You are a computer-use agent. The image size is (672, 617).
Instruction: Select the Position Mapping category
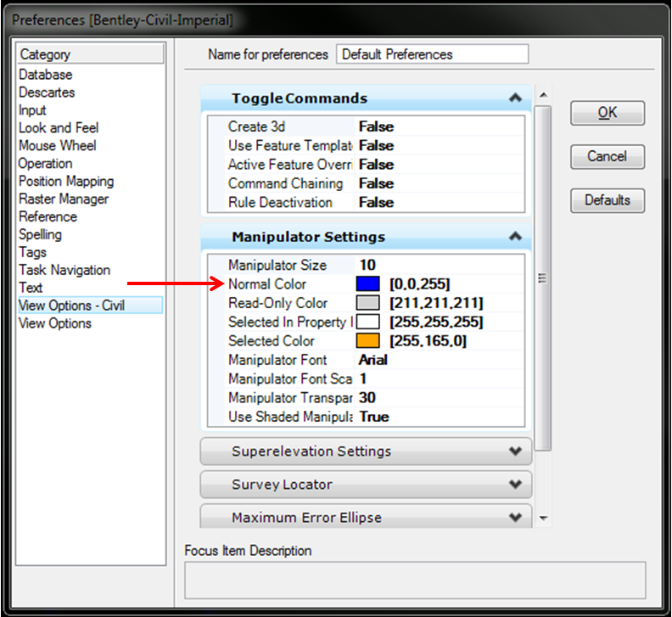pyautogui.click(x=66, y=181)
